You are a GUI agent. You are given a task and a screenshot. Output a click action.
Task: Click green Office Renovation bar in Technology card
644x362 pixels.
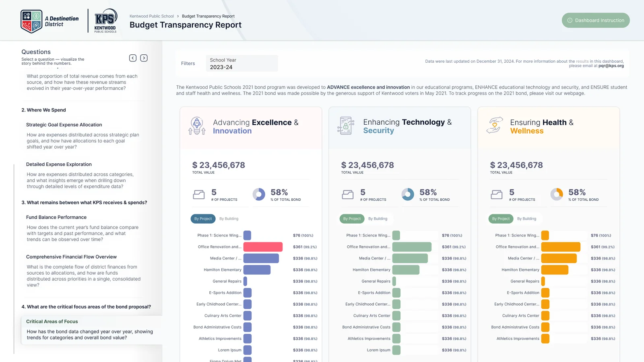click(x=412, y=247)
